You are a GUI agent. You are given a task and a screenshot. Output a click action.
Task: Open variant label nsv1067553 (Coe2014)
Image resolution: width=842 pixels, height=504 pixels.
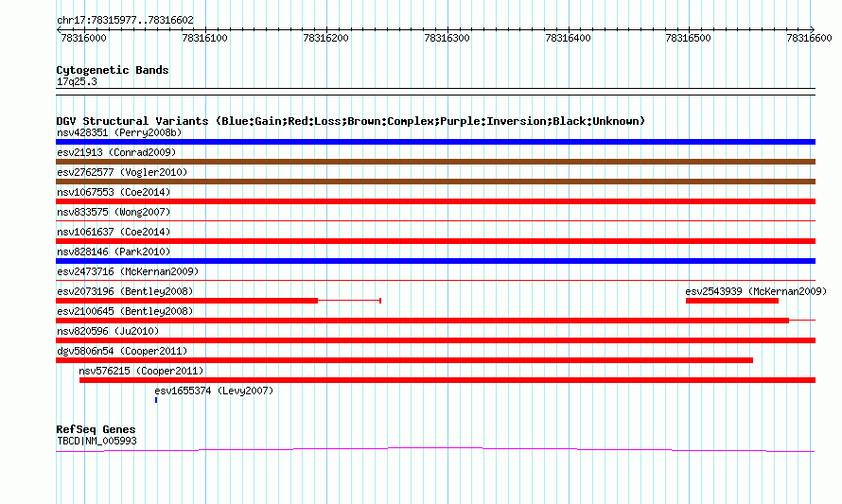pos(114,192)
